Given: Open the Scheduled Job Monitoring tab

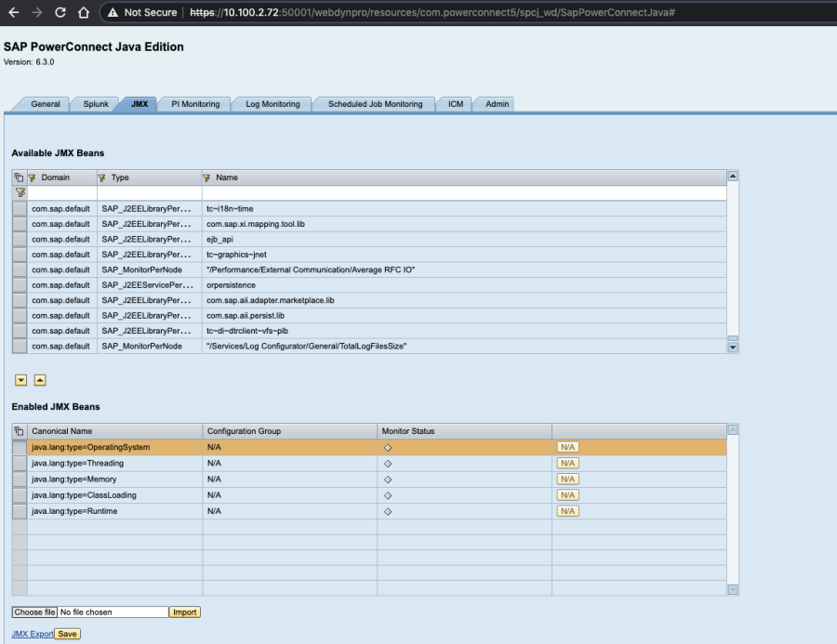Looking at the screenshot, I should point(374,104).
